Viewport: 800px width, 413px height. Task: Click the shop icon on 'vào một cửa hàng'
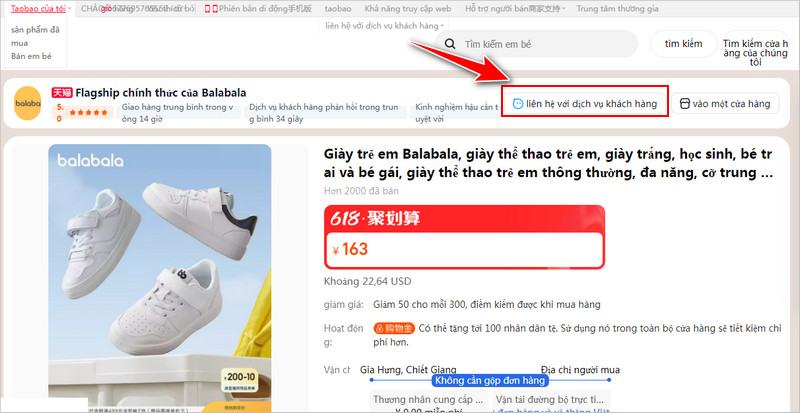click(x=685, y=104)
